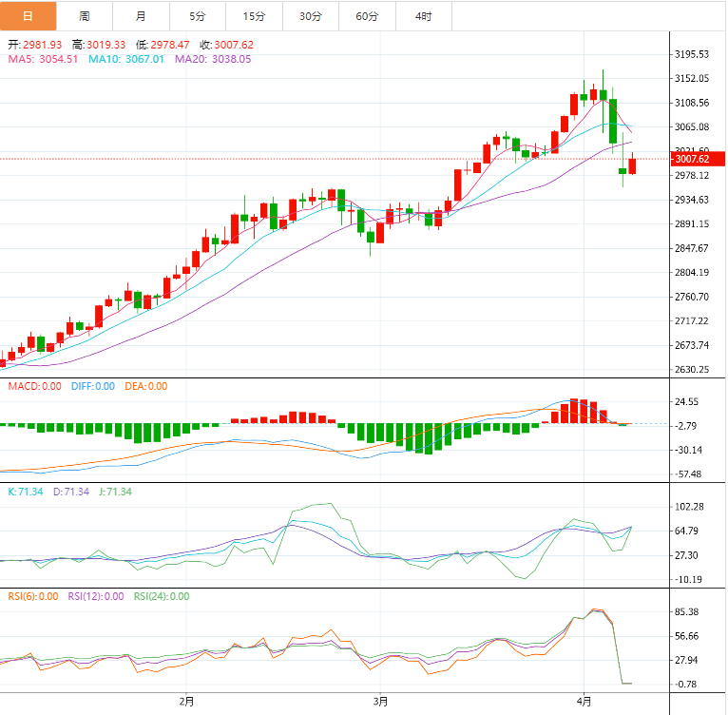
Task: Show the 30分 interval chart
Action: 311,16
